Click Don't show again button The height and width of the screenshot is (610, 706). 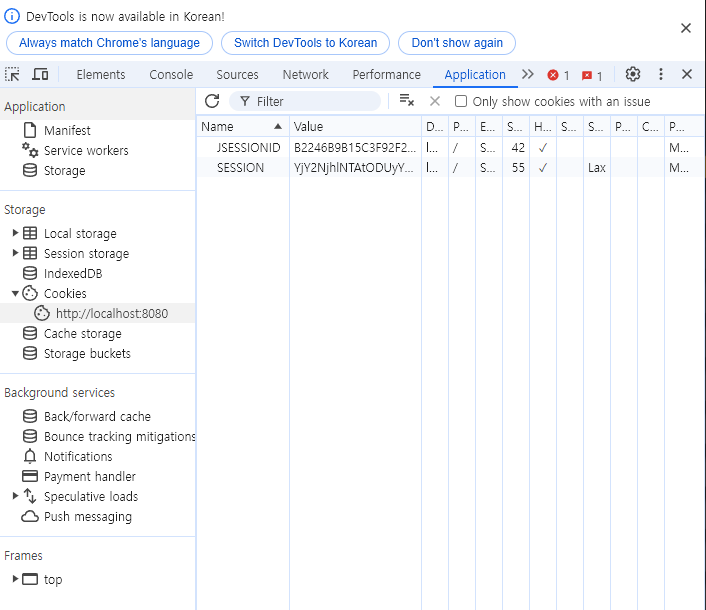457,43
